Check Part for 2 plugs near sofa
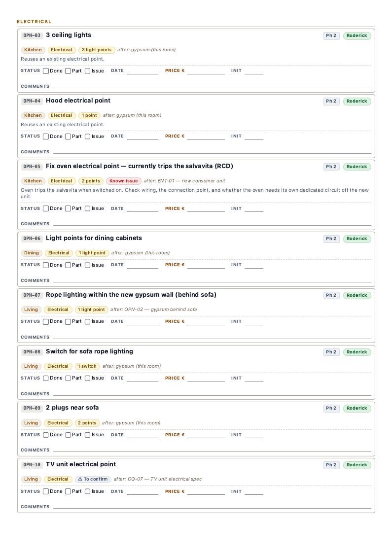The height and width of the screenshot is (554, 392). click(68, 435)
